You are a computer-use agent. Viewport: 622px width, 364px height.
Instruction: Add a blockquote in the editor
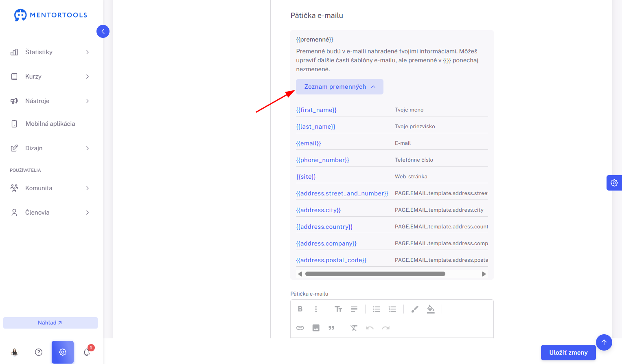[331, 328]
